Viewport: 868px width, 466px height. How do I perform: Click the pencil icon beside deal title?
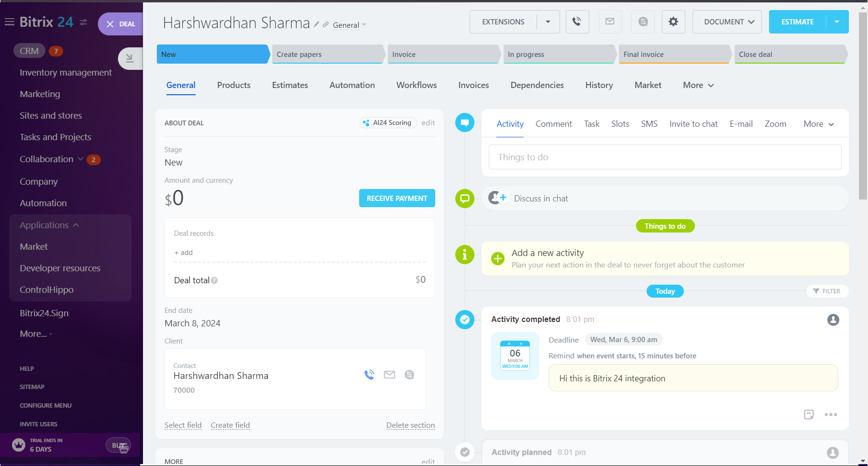click(x=316, y=24)
